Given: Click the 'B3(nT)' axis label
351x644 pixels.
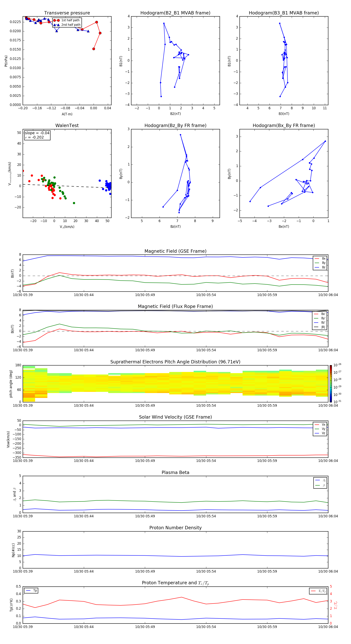Looking at the screenshot, I should [x=284, y=114].
